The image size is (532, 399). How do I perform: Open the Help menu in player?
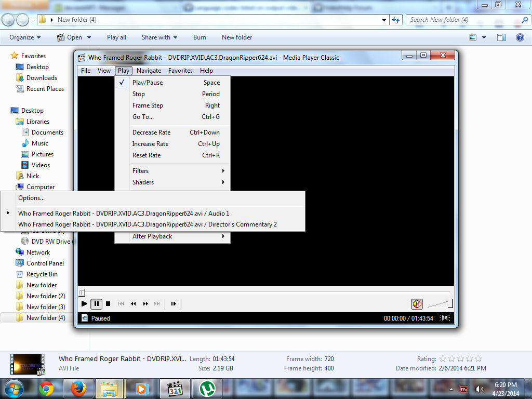click(x=206, y=71)
